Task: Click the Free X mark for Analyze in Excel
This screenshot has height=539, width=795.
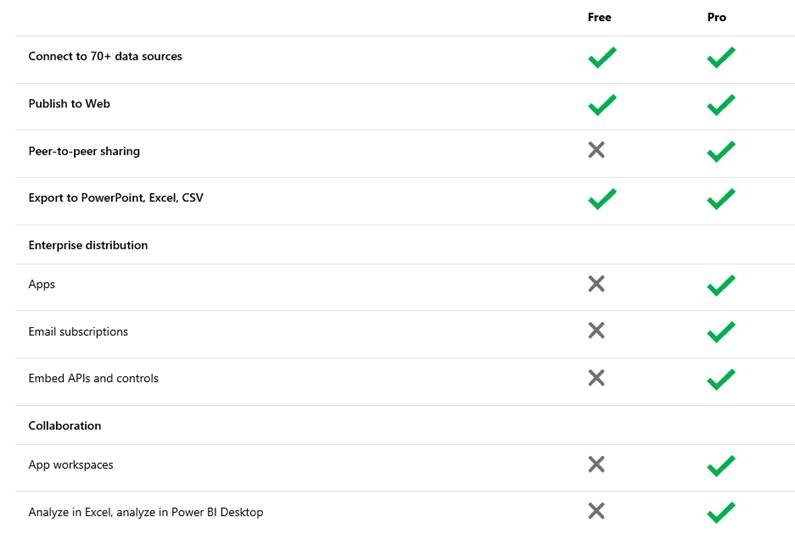Action: (596, 511)
